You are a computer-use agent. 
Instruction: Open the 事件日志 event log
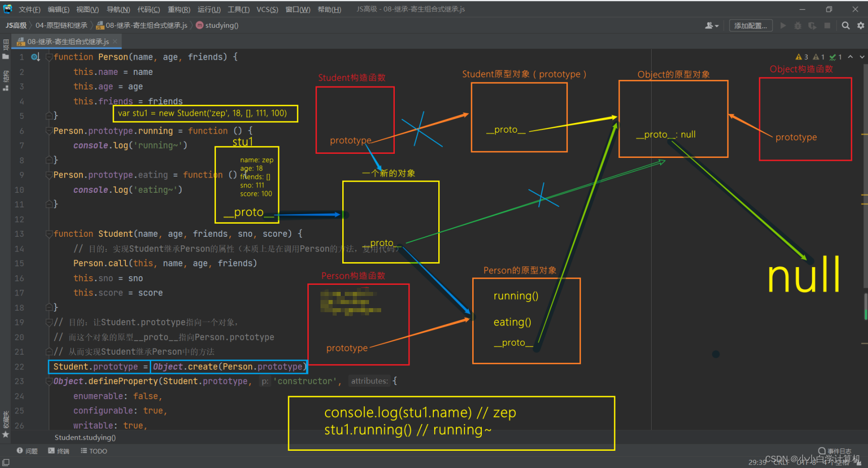(x=835, y=451)
